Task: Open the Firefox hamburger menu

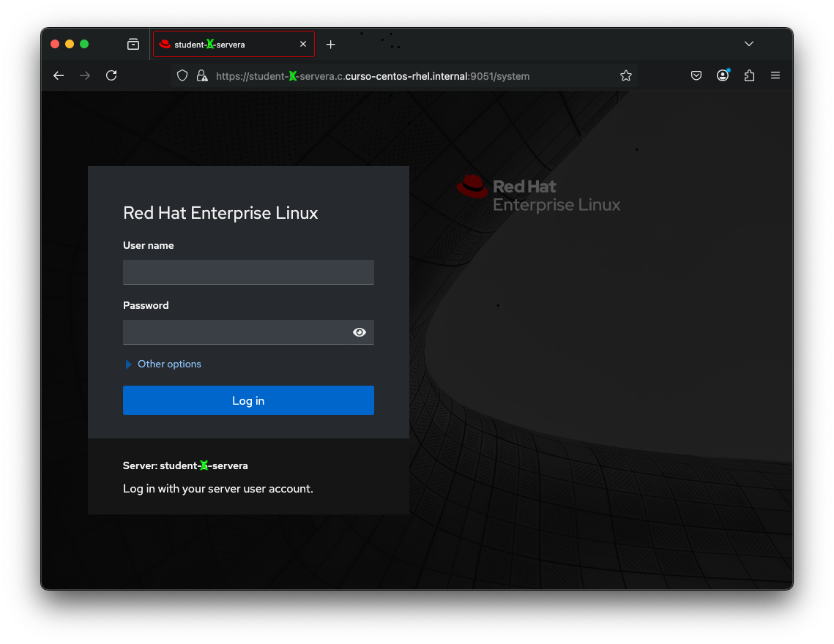Action: (775, 75)
